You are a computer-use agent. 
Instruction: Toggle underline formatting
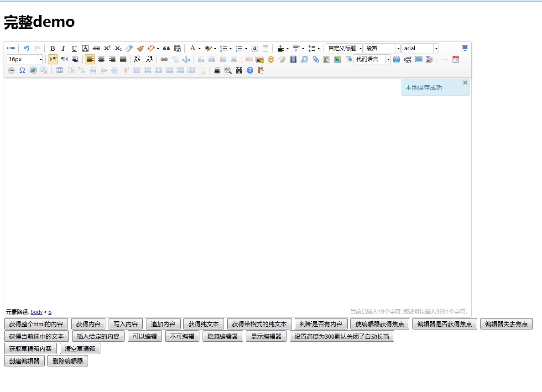(74, 48)
